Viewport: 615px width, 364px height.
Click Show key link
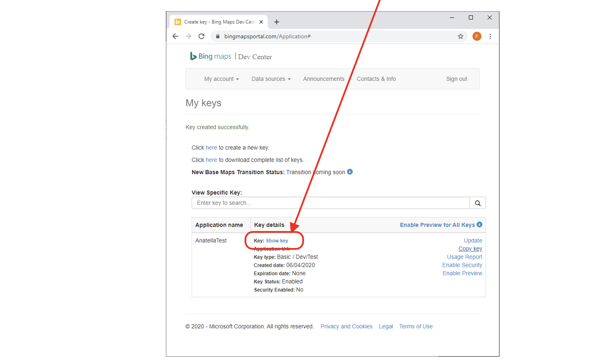pos(277,241)
